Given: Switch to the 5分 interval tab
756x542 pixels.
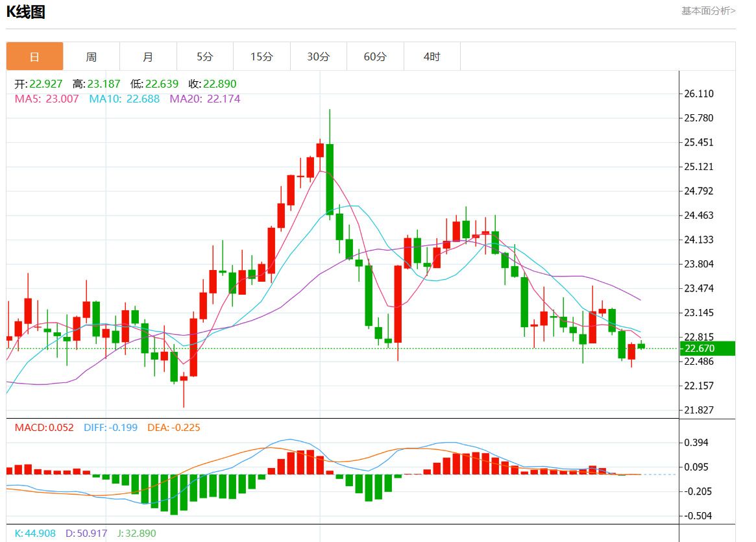Looking at the screenshot, I should tap(205, 56).
